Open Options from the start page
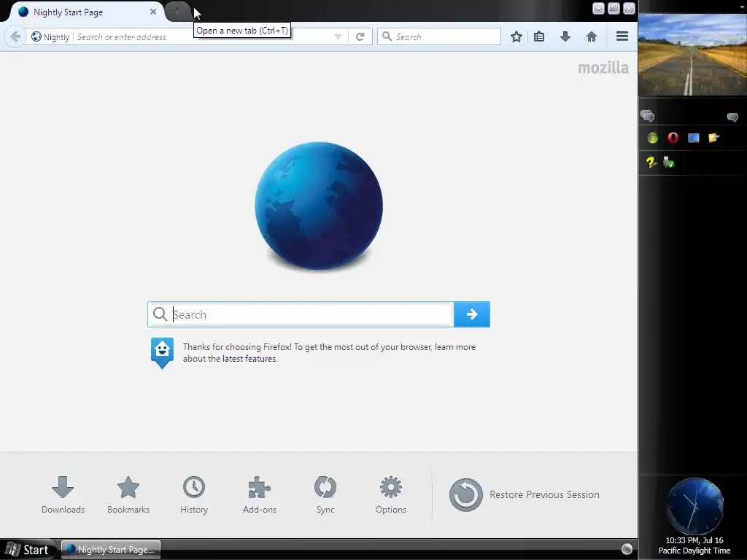Image resolution: width=747 pixels, height=560 pixels. 391,495
